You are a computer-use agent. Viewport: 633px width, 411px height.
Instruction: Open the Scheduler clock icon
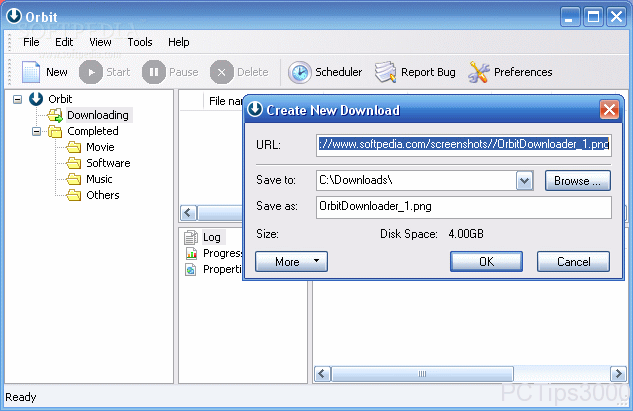coord(300,72)
